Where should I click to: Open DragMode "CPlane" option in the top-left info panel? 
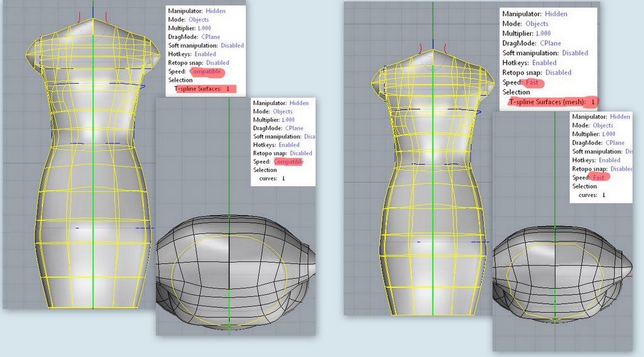point(210,37)
